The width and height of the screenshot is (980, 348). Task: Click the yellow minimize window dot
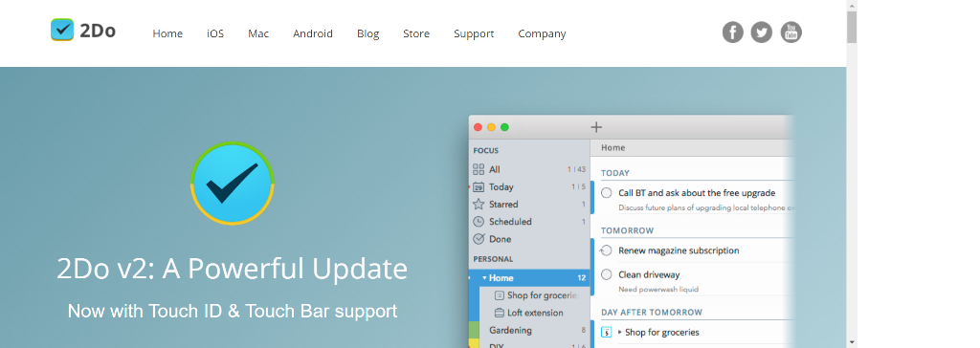(x=491, y=127)
